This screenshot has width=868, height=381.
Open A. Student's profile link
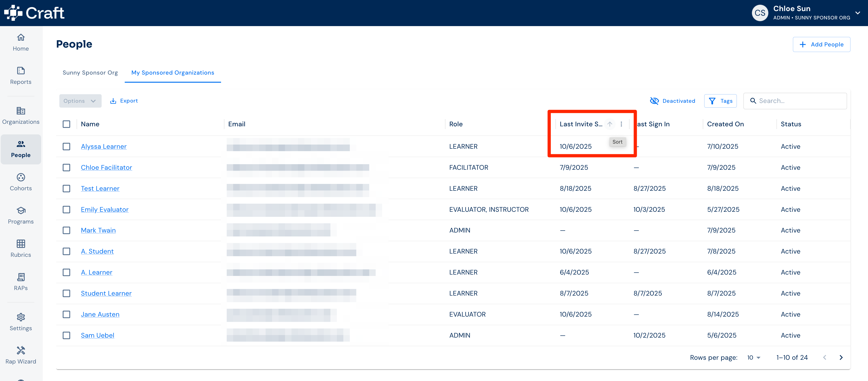(97, 251)
